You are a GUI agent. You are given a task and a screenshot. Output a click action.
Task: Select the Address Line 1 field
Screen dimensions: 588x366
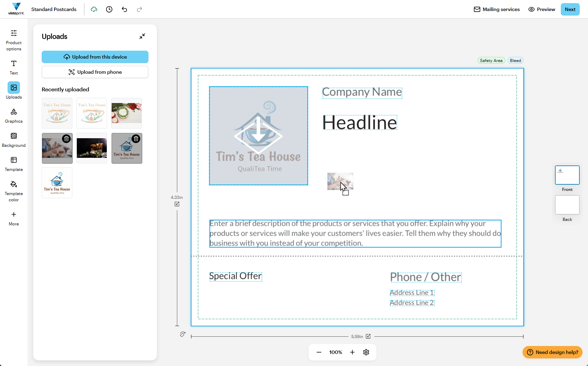click(412, 293)
